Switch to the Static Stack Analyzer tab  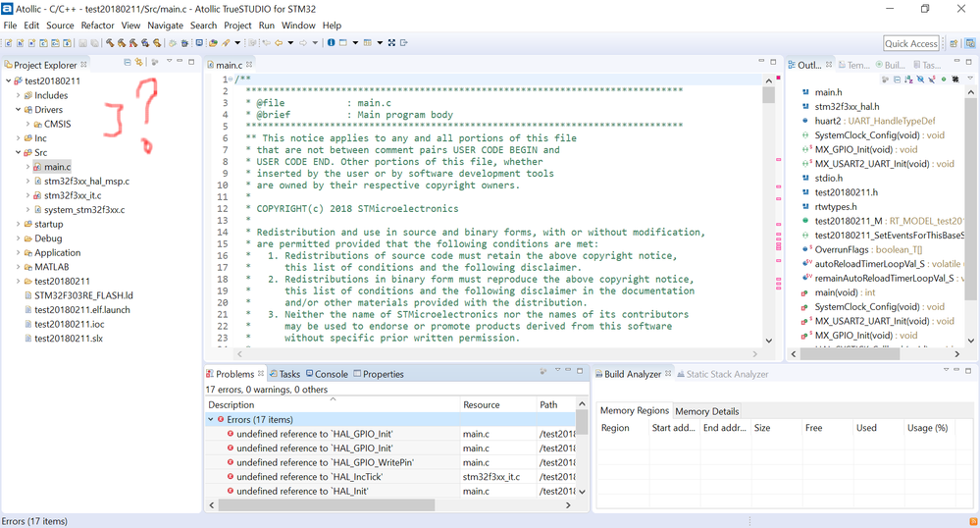pos(723,374)
